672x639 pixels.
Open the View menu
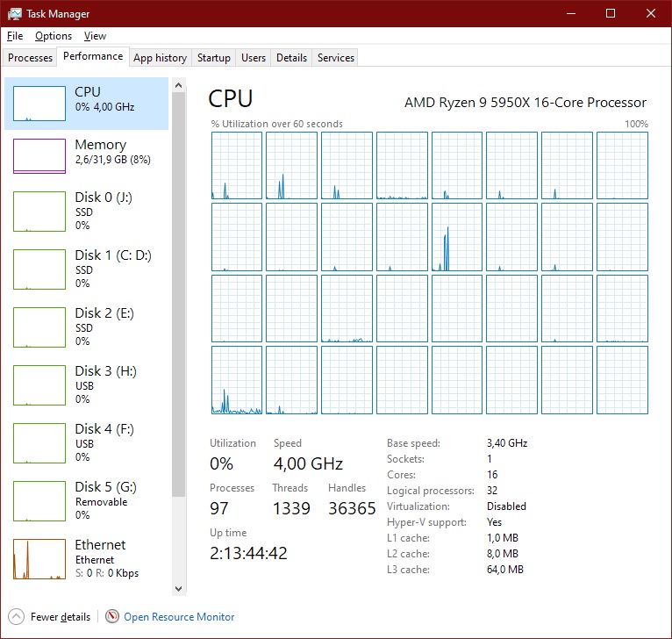95,36
